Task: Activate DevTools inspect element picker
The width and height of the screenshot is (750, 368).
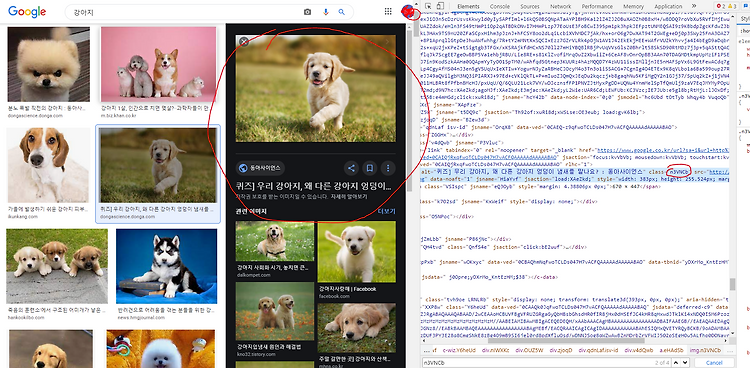Action: (428, 6)
